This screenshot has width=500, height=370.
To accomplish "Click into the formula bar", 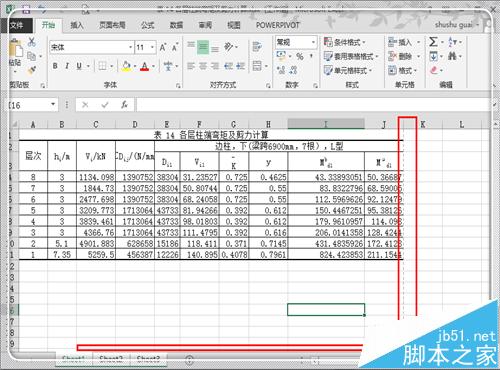I will click(313, 105).
